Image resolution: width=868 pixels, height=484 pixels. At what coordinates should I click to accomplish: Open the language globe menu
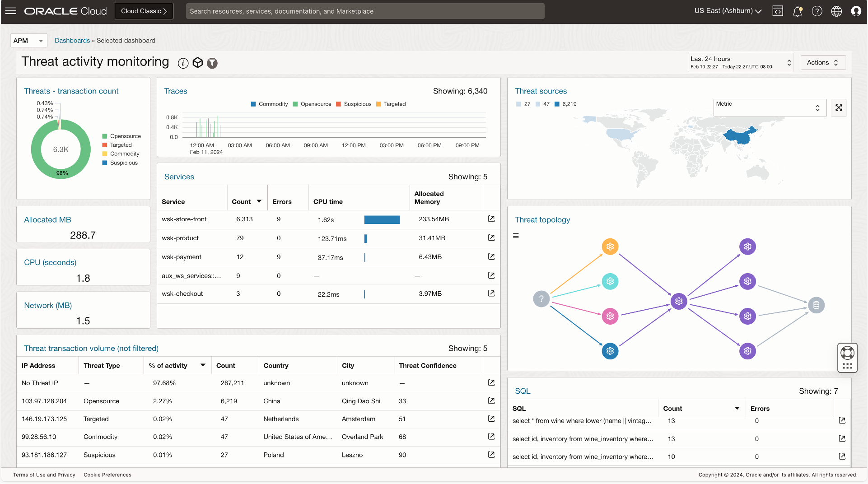point(836,11)
